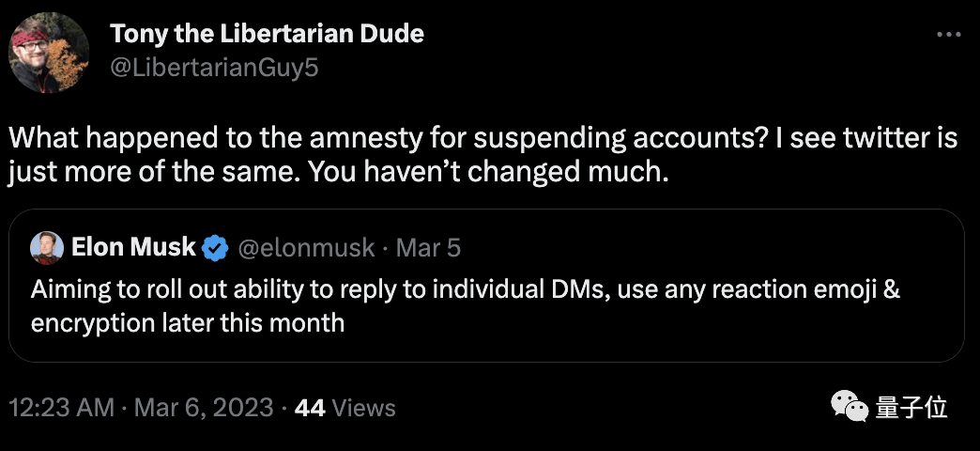
Task: Open the @elonmusk handle
Action: [x=306, y=248]
